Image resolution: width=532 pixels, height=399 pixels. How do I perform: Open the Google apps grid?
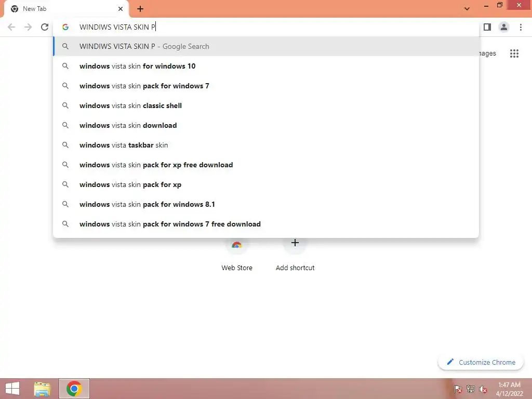click(x=514, y=54)
